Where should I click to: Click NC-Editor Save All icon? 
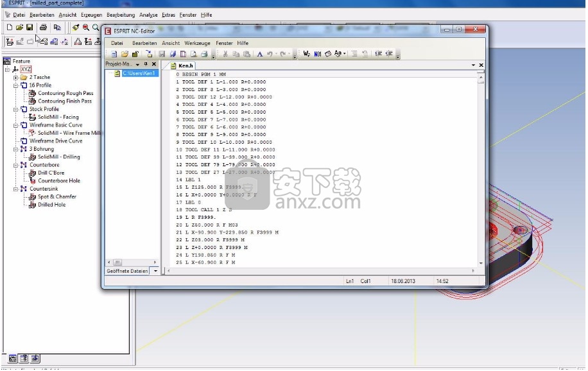[x=173, y=54]
